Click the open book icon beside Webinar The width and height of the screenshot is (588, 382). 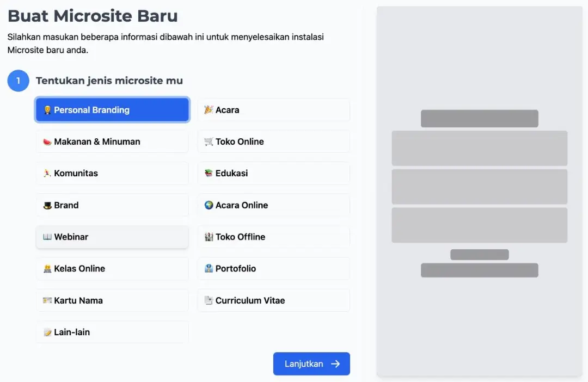[47, 237]
